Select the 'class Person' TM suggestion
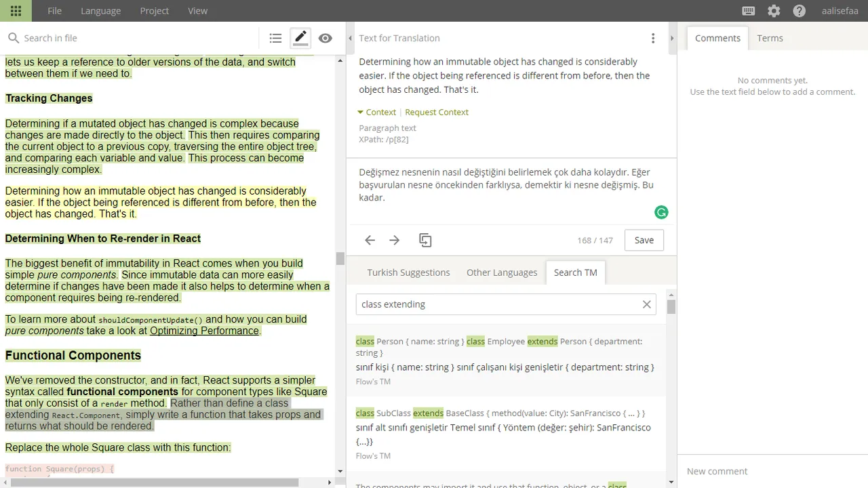868x488 pixels. (506, 361)
